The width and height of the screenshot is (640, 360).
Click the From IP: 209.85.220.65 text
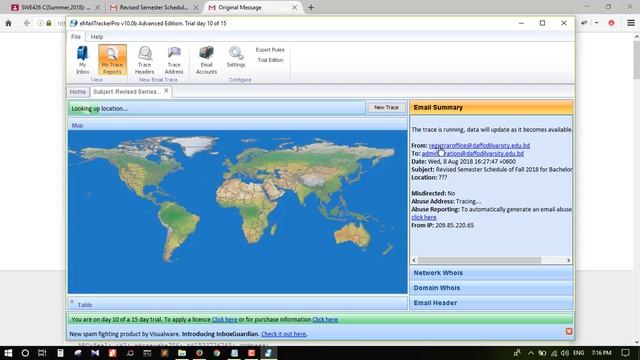click(442, 225)
